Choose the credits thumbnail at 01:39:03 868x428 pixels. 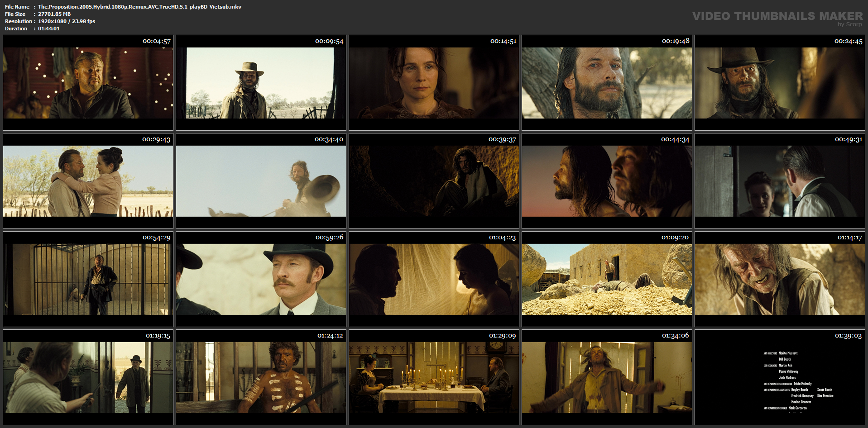(780, 377)
